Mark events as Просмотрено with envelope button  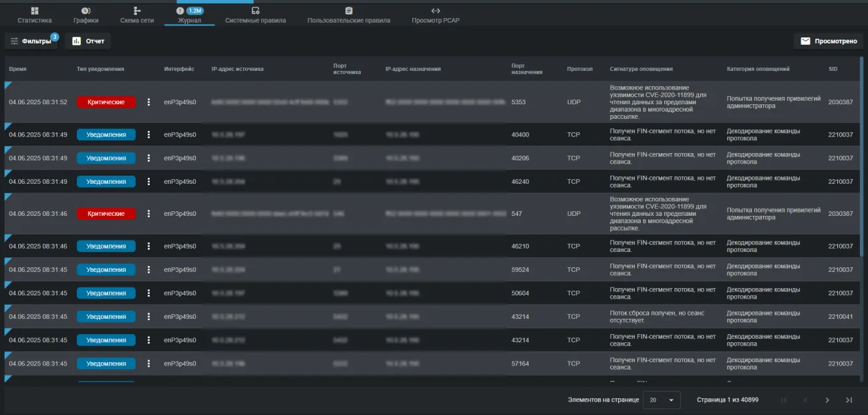tap(829, 41)
